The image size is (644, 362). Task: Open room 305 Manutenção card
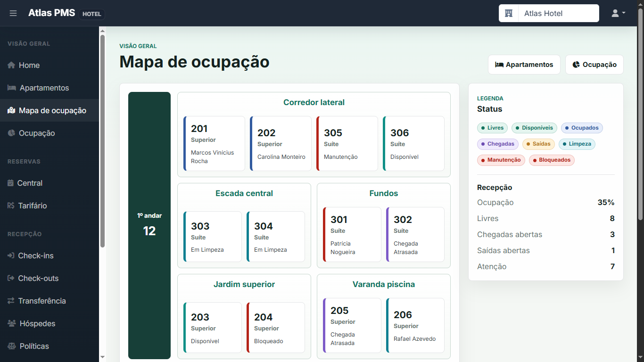click(347, 143)
